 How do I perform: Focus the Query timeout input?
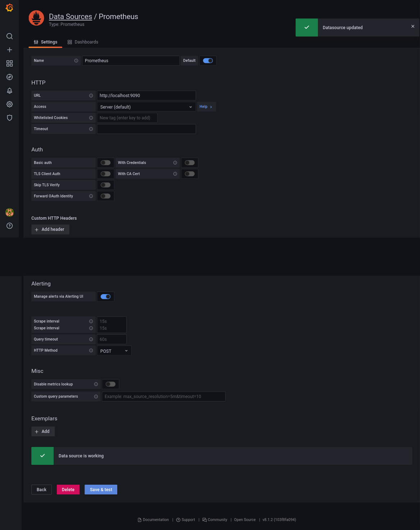click(112, 339)
